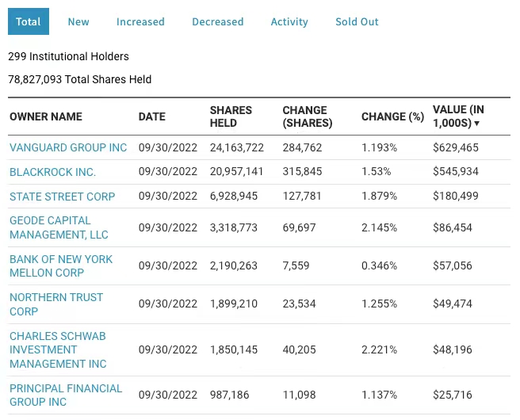View Bank of New York Mellon Corp
Screen dimensions: 520x420
click(x=61, y=266)
